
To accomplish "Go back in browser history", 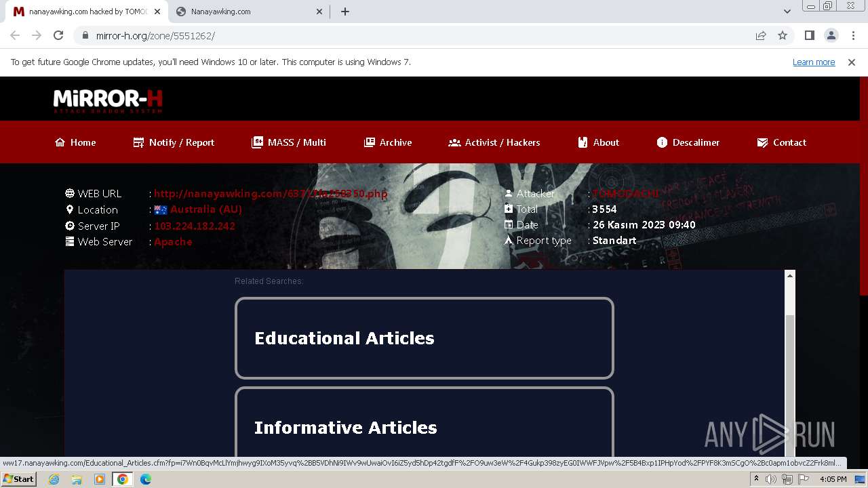I will (x=15, y=35).
